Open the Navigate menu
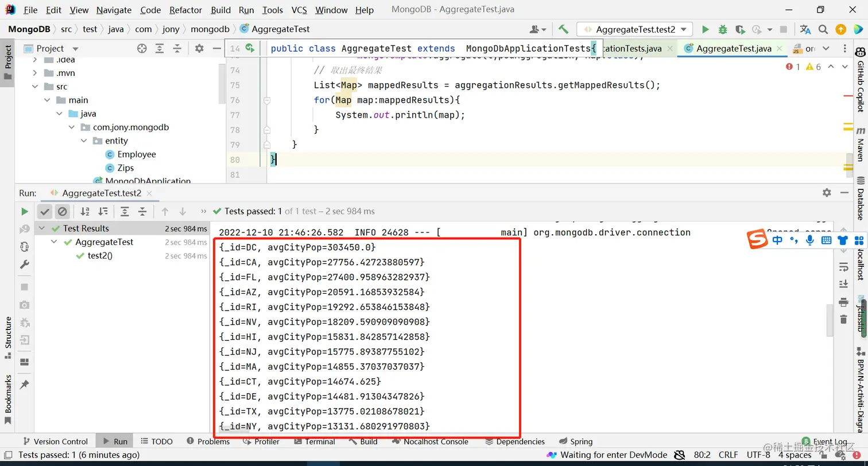This screenshot has height=466, width=868. tap(114, 10)
